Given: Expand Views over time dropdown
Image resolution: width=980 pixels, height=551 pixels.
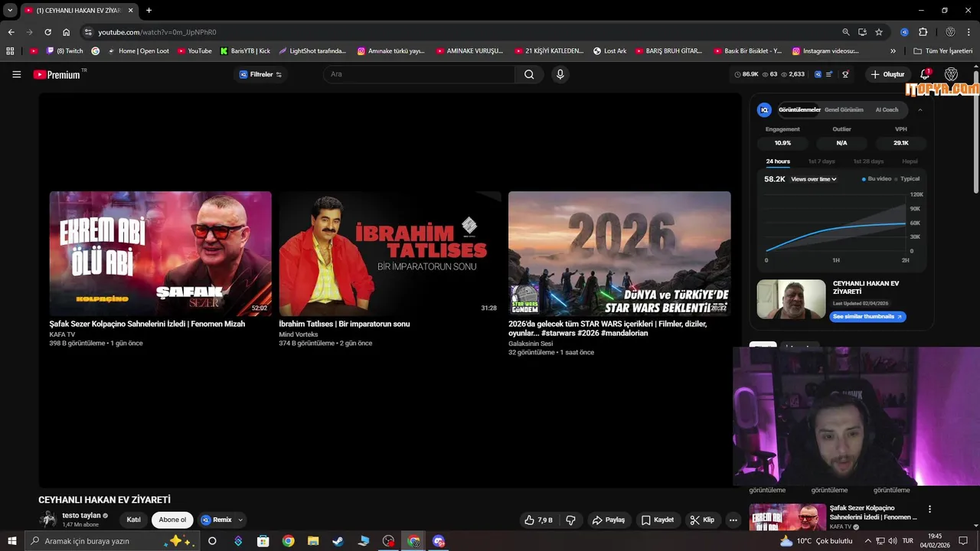Looking at the screenshot, I should point(814,179).
